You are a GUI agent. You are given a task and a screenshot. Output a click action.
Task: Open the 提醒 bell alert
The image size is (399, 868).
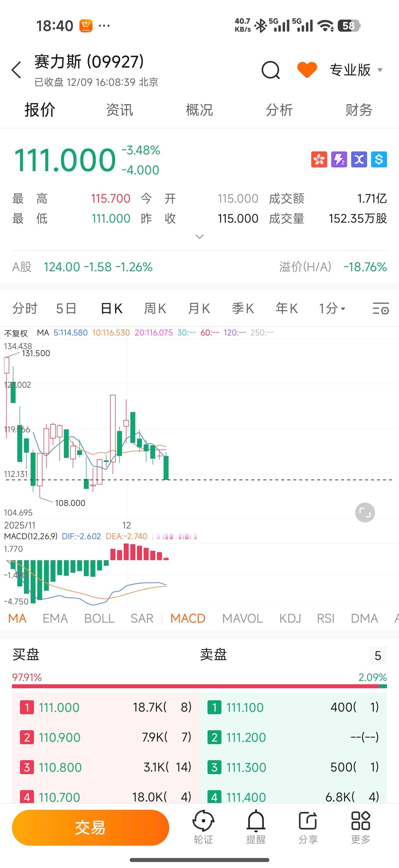click(256, 827)
